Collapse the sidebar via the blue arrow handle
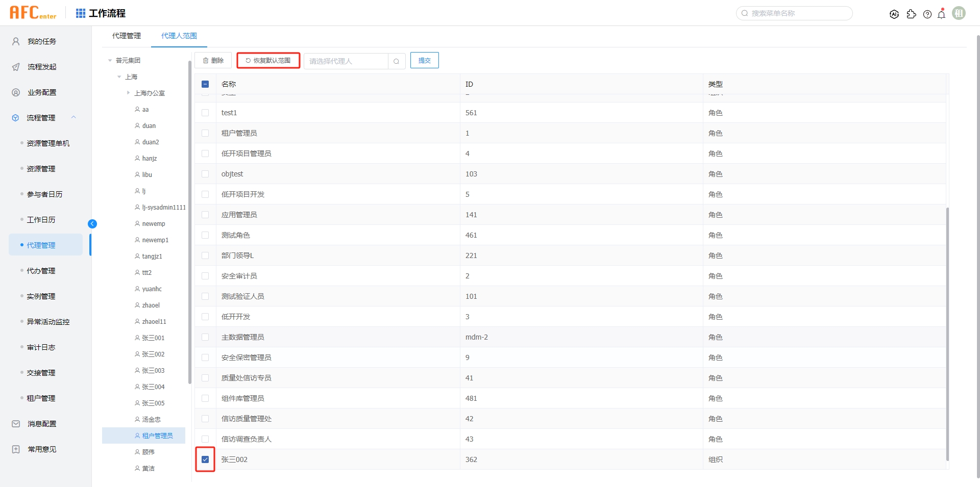The width and height of the screenshot is (980, 487). click(92, 223)
